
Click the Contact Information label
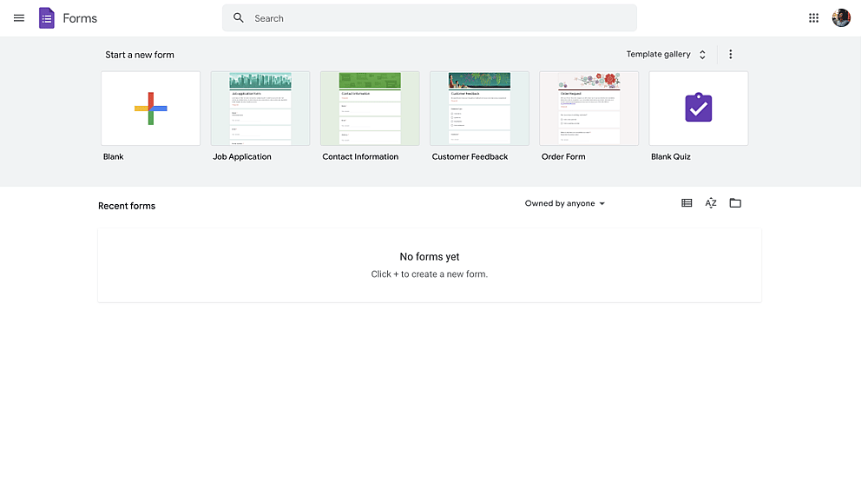pos(360,156)
